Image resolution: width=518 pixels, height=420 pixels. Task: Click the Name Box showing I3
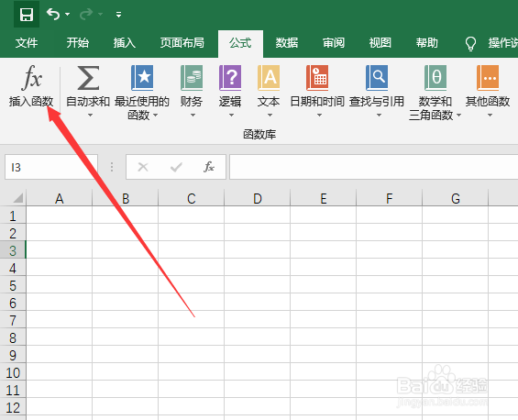51,167
